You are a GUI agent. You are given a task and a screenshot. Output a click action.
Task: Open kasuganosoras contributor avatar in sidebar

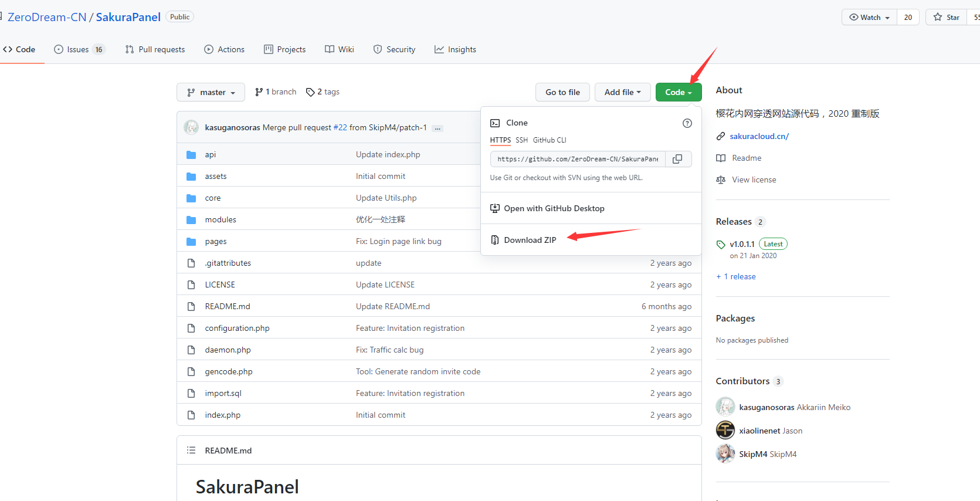[725, 407]
